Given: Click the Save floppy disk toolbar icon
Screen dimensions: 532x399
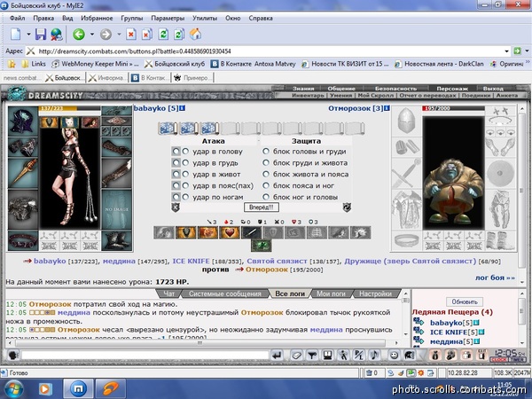Looking at the screenshot, I should tap(41, 34).
